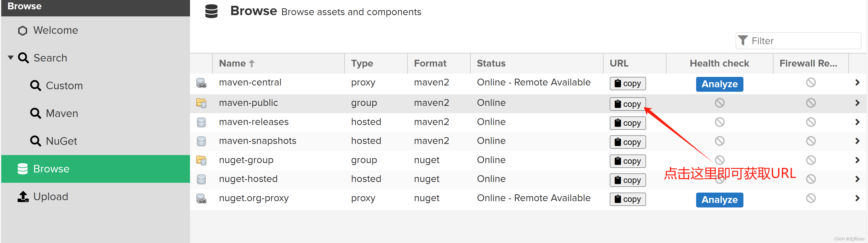Screen dimensions: 868x243
Task: Sort by the URL column header
Action: 634,64
